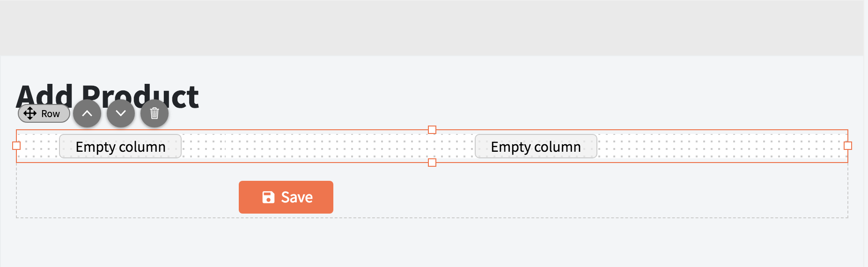The width and height of the screenshot is (868, 267).
Task: Click the move-arrows icon in the Row tag
Action: tap(30, 113)
